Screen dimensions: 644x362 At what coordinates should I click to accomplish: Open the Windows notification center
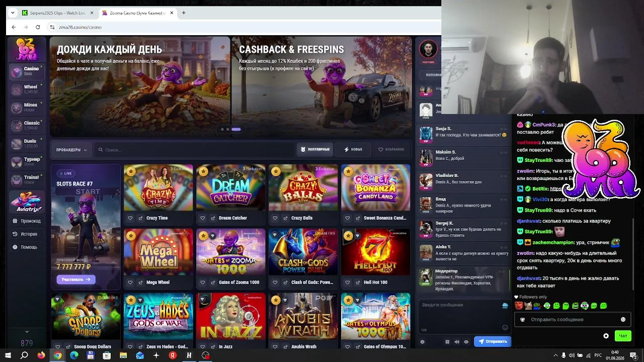pos(633,355)
